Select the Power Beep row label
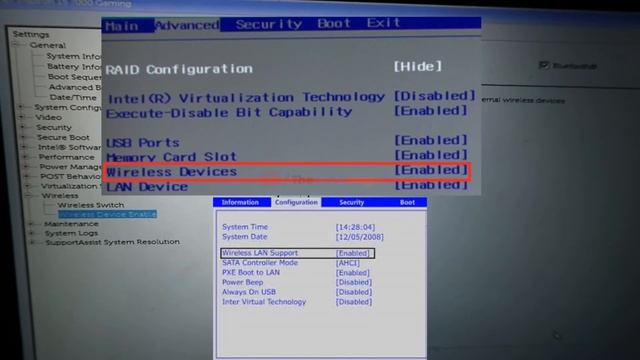 tap(242, 282)
